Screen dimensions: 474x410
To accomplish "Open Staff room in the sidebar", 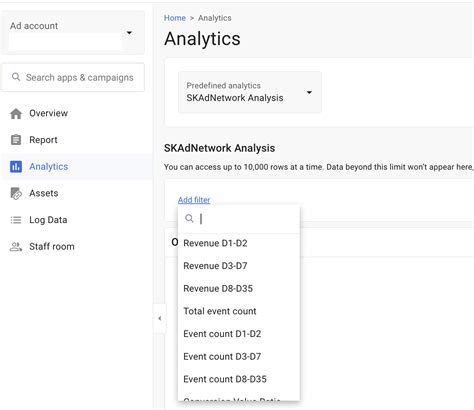I will coord(77,247).
